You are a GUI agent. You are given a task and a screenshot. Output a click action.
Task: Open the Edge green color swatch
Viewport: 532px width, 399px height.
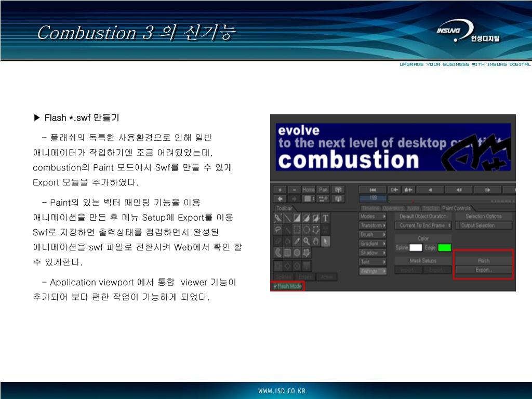pos(445,248)
